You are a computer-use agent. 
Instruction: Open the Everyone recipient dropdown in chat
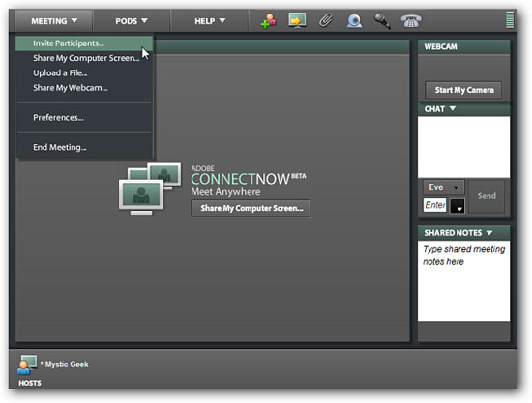coord(443,187)
